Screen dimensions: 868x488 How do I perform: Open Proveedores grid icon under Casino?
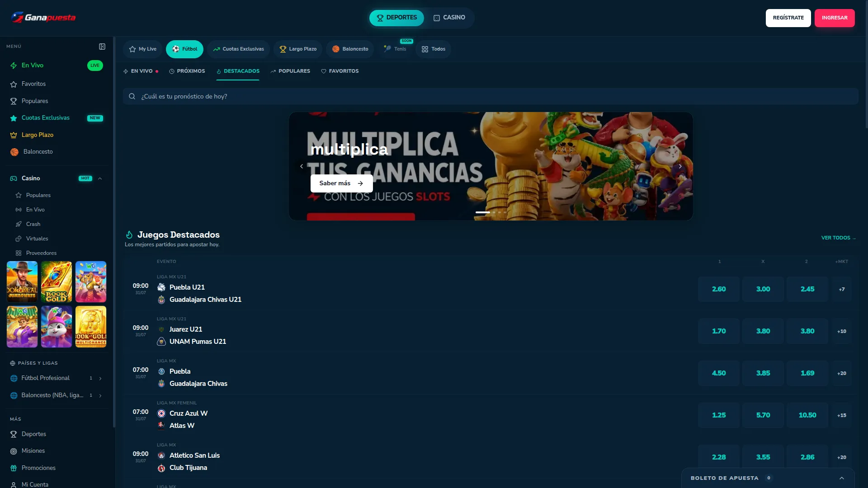tap(19, 253)
